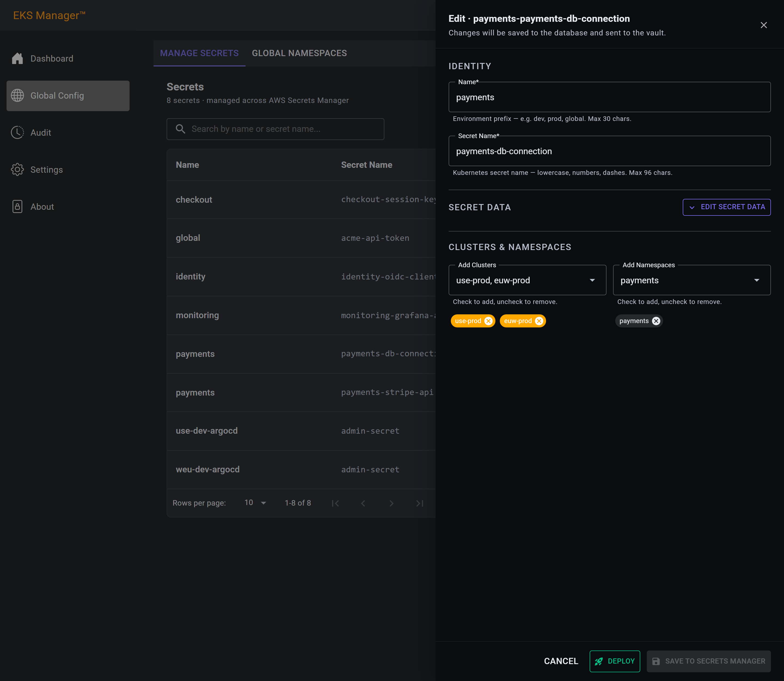The height and width of the screenshot is (681, 784).
Task: Click the Secret Name column header
Action: click(x=367, y=165)
